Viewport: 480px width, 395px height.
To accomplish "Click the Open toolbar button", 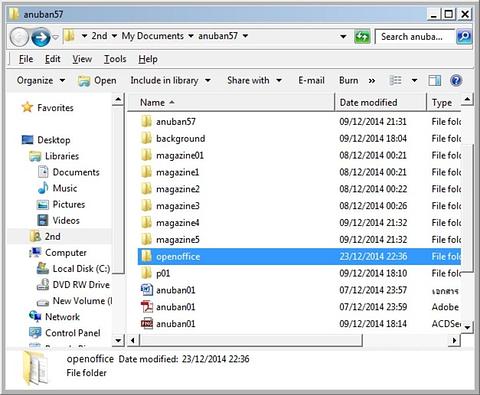I will tap(97, 80).
